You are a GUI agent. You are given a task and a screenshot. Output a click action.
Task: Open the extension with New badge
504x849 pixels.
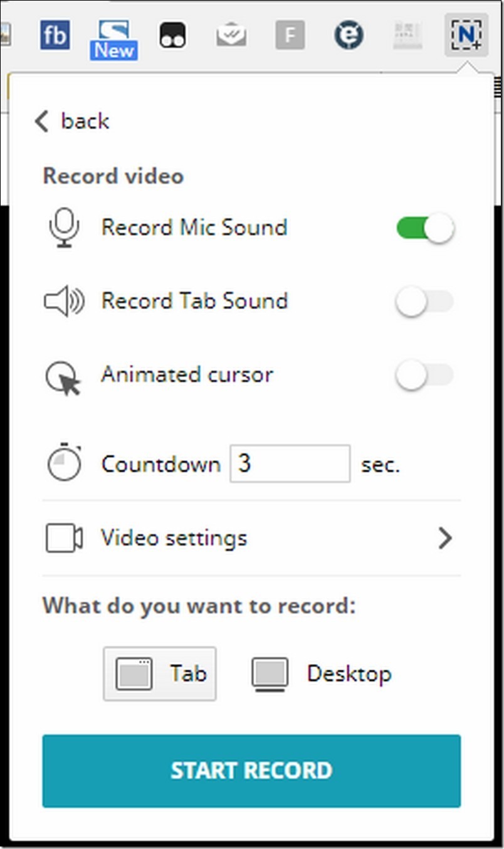pos(113,38)
